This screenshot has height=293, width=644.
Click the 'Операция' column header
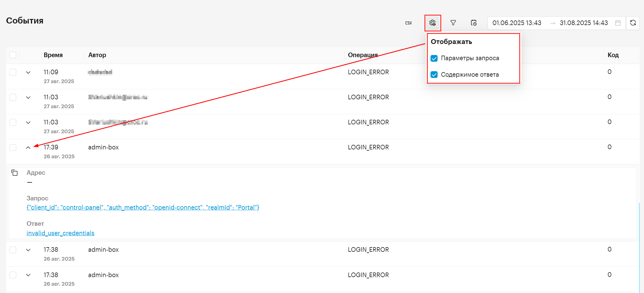tap(363, 55)
